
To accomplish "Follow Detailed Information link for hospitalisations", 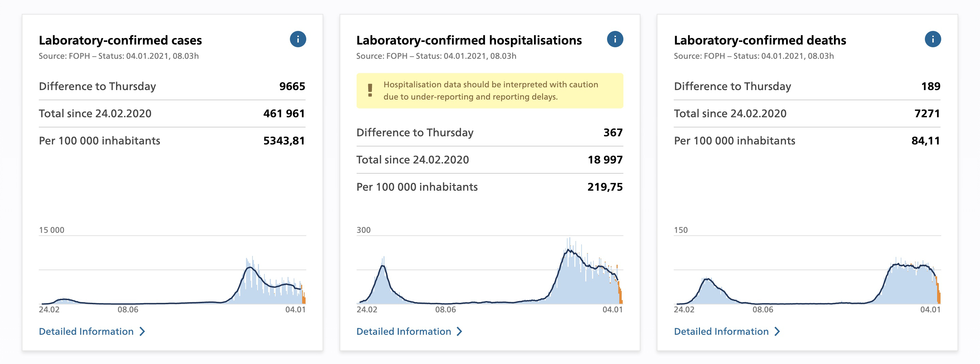I will tap(404, 331).
